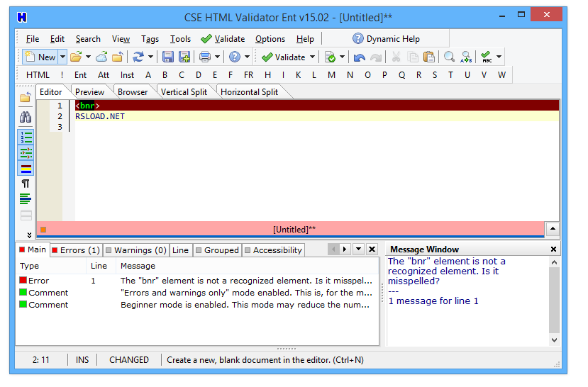Image resolution: width=588 pixels, height=387 pixels.
Task: Close the Message Window panel
Action: click(553, 249)
